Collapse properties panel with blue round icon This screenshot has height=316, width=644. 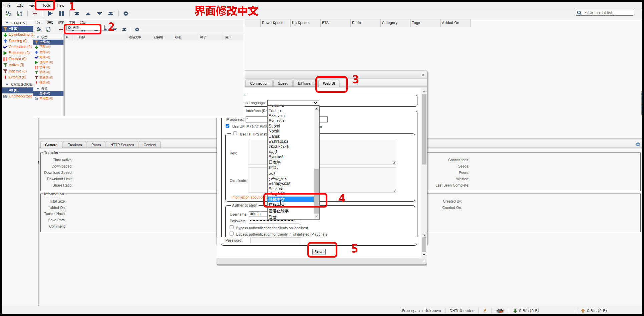pyautogui.click(x=638, y=144)
